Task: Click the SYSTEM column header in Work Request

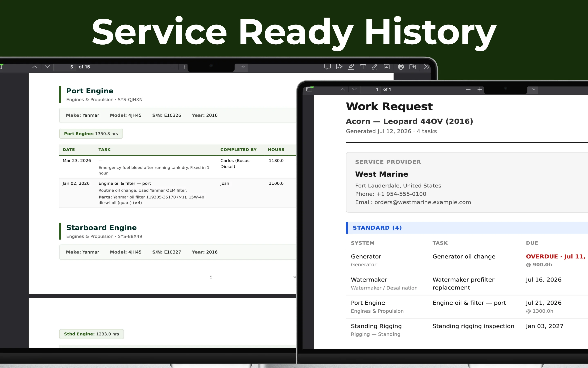Action: click(363, 243)
